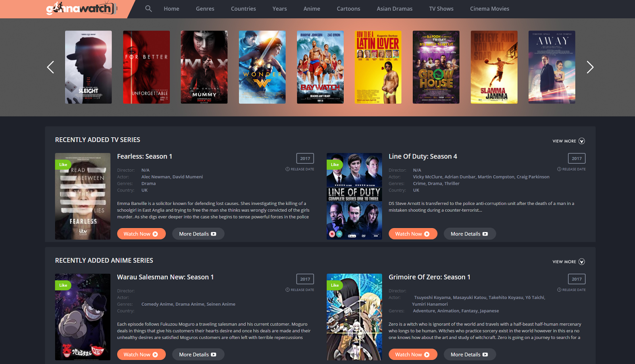Click Watch Now for Line Of Duty
635x364 pixels.
[413, 234]
